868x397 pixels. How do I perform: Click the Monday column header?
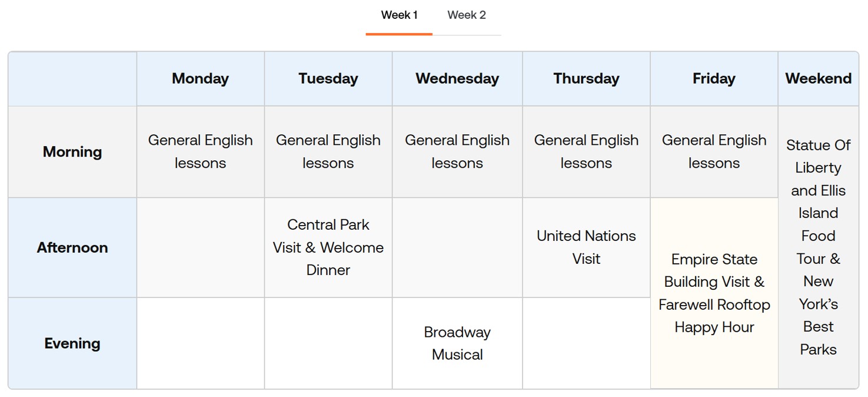pyautogui.click(x=200, y=79)
